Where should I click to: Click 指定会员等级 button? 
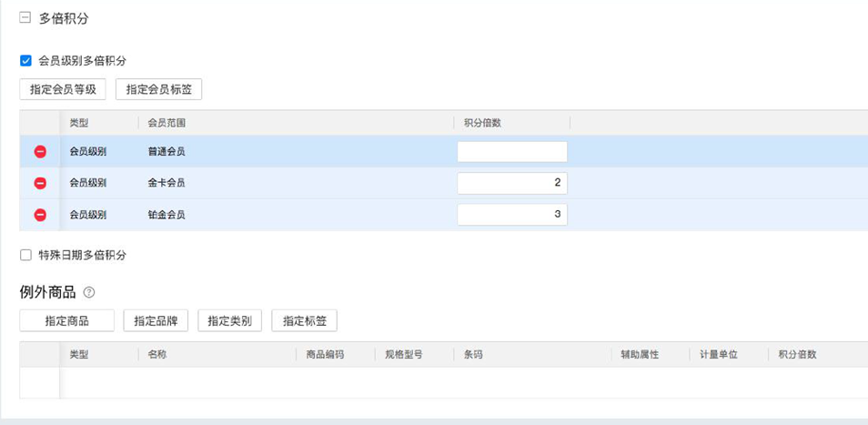pyautogui.click(x=63, y=89)
